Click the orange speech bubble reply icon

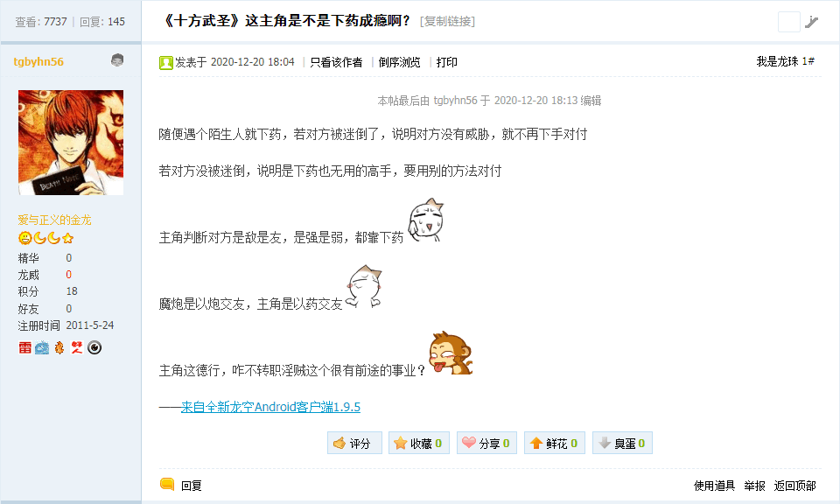tap(167, 484)
